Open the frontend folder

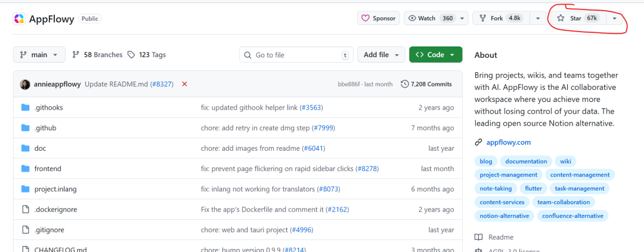(48, 169)
